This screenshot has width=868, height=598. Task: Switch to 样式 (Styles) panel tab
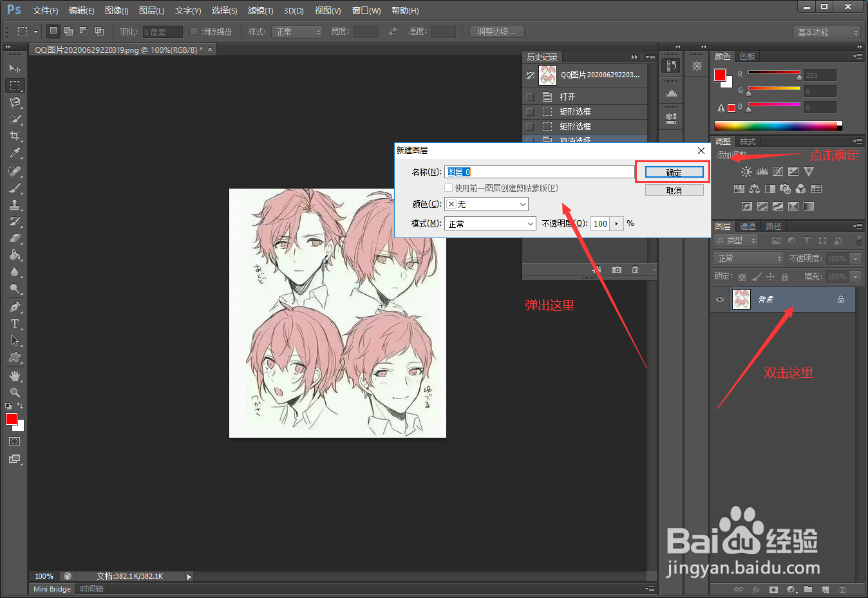[x=748, y=141]
